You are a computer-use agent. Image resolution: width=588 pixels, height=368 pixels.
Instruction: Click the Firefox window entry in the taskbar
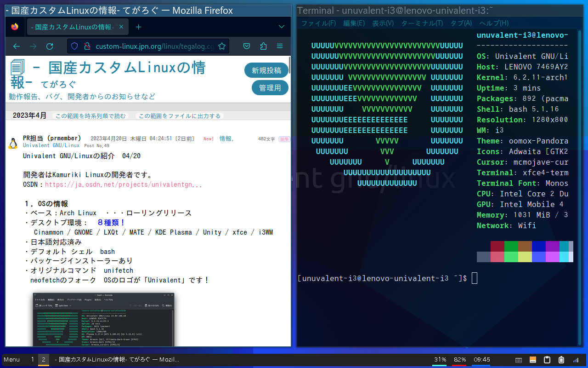(117, 360)
